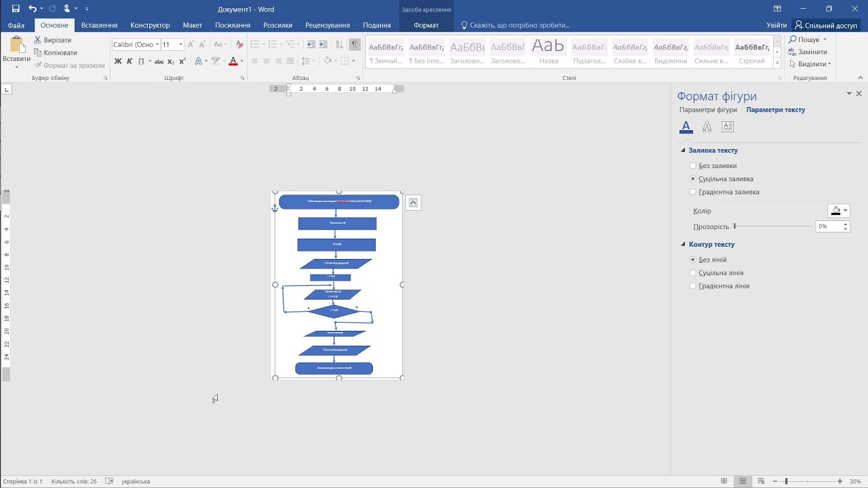Switch to print layout view in status bar
The image size is (868, 488).
click(x=743, y=481)
